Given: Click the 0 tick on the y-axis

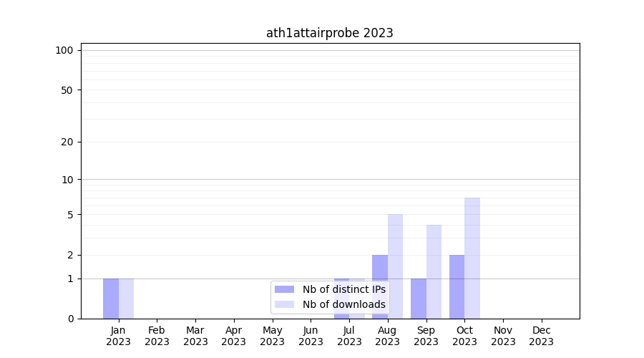Looking at the screenshot, I should click(x=70, y=319).
